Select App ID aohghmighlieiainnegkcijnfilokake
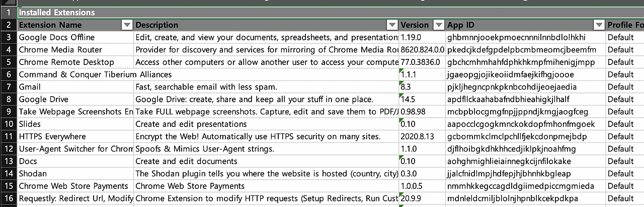Viewport: 644px width, 207px height. pos(526,161)
